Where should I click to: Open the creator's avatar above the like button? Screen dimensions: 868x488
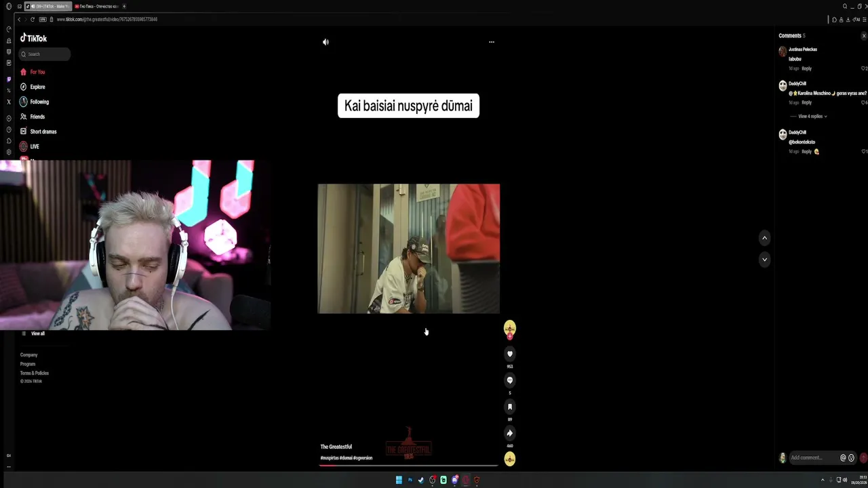tap(510, 327)
